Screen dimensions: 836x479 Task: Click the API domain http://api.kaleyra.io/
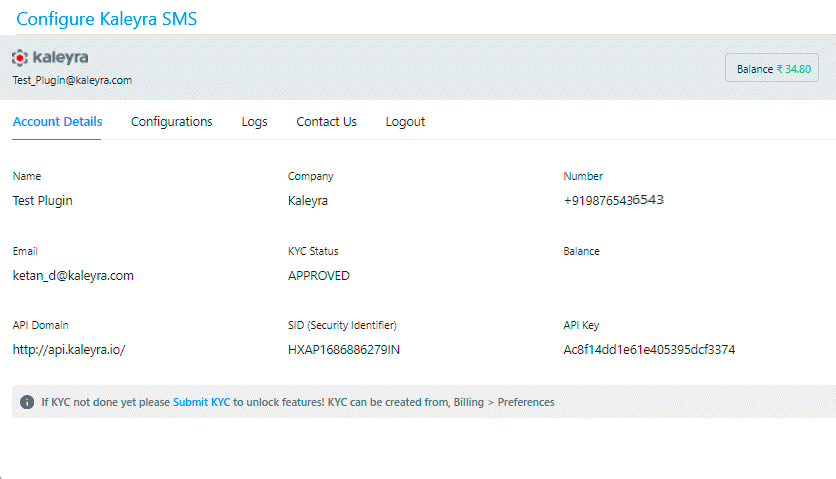tap(69, 350)
